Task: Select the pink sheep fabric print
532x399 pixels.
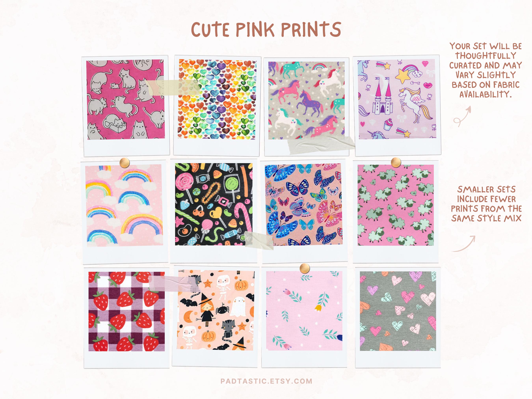Action: pyautogui.click(x=396, y=205)
